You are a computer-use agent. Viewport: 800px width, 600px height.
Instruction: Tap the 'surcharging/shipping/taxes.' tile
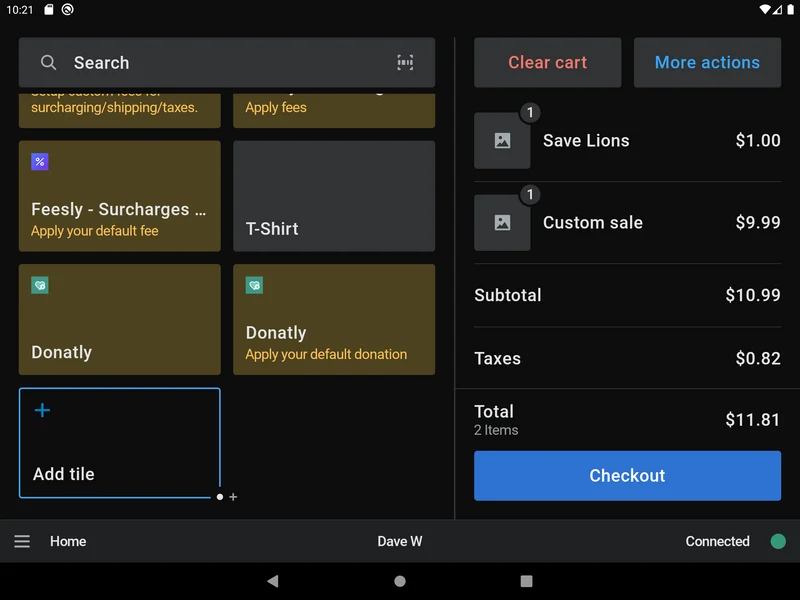pos(120,110)
